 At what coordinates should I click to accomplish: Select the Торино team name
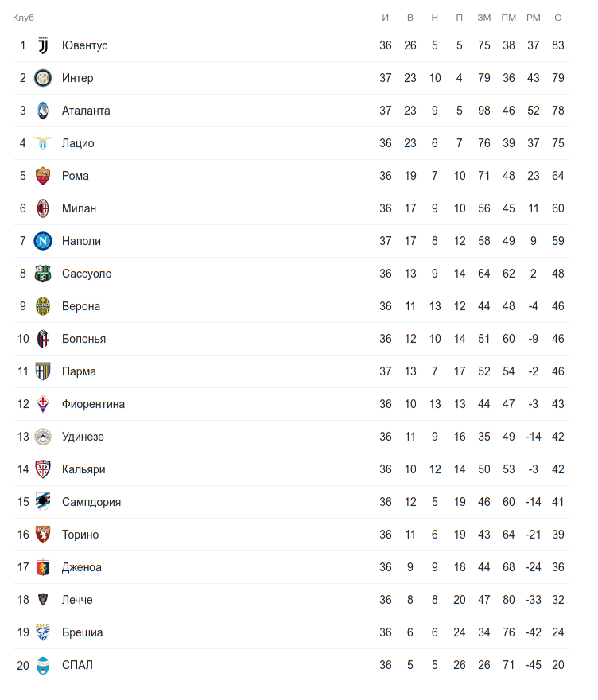[80, 535]
